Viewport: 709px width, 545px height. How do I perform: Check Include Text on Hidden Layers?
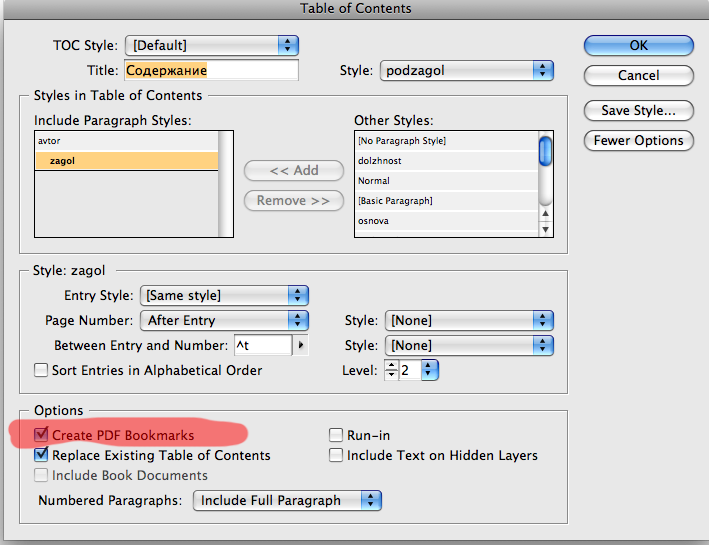336,455
